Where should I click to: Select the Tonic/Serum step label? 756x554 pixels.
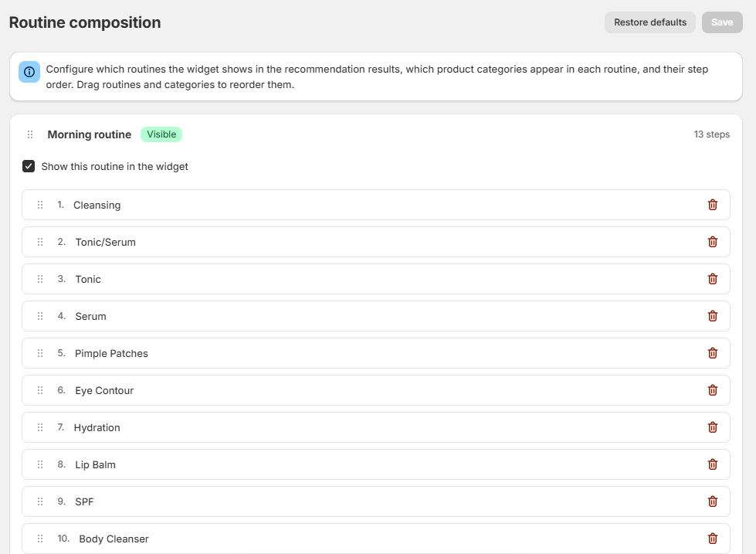[x=106, y=243]
